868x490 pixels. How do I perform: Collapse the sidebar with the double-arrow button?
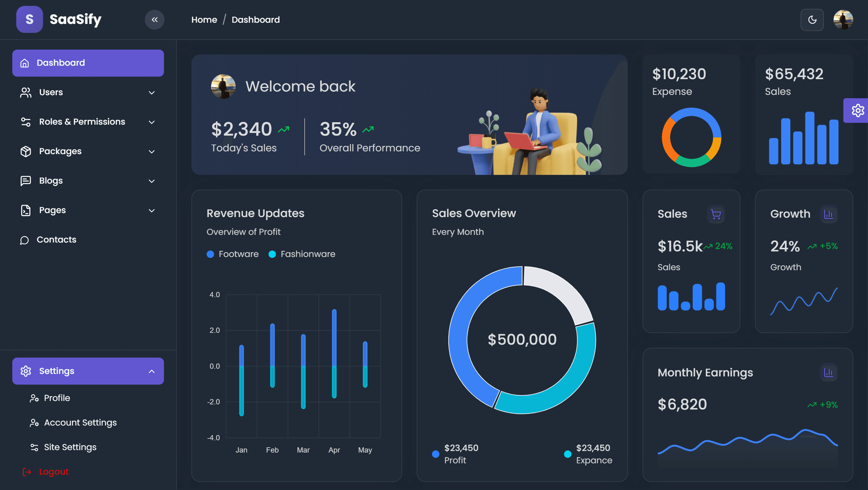(x=155, y=20)
